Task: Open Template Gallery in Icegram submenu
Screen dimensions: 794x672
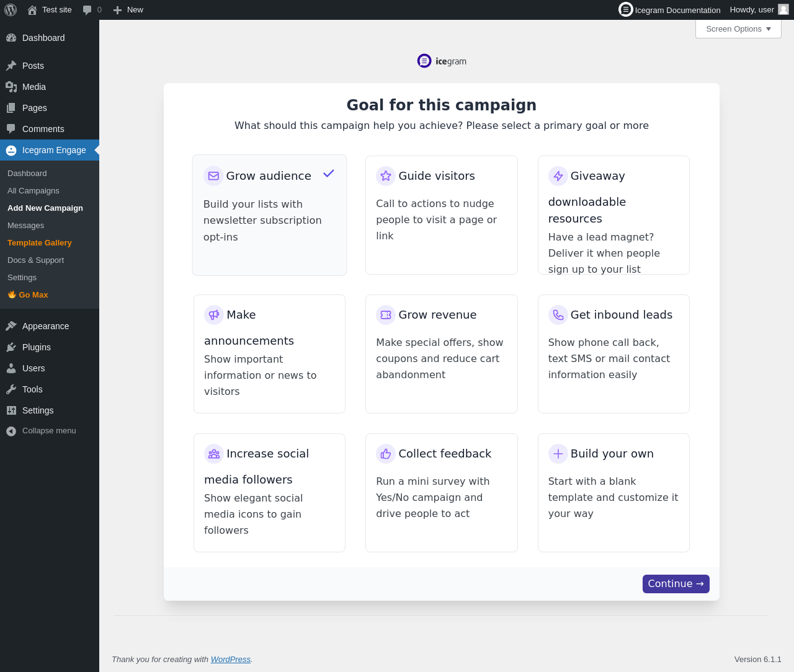Action: click(40, 243)
